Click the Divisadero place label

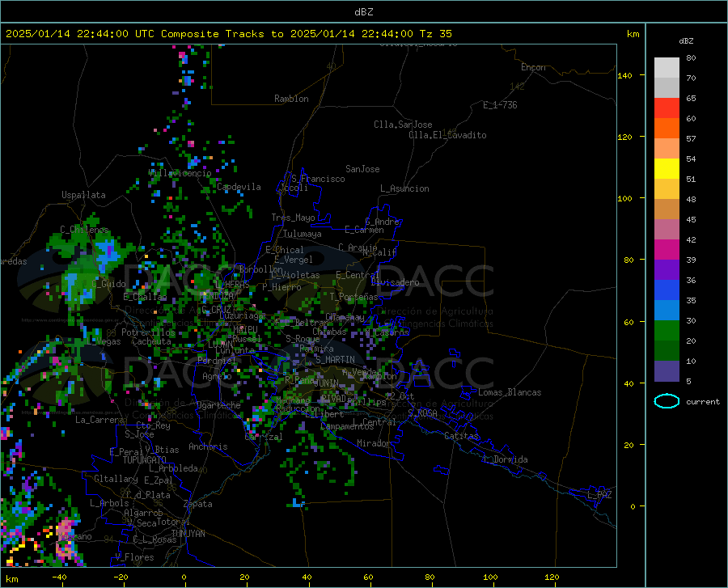tap(395, 282)
